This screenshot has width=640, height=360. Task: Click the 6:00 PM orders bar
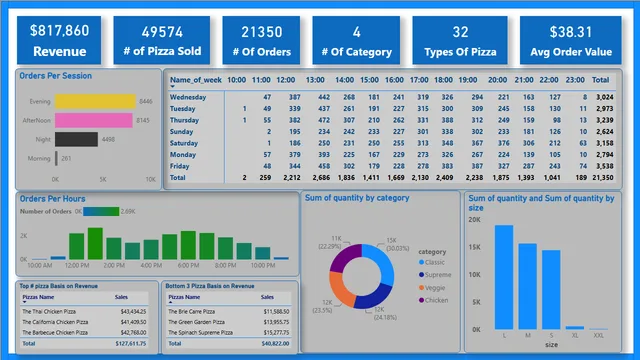point(188,245)
